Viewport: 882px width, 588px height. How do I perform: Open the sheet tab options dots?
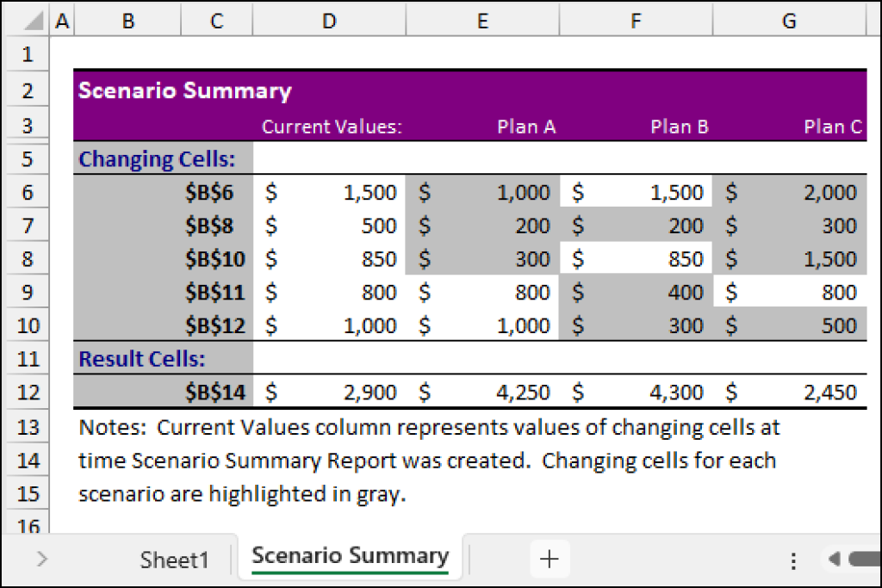[793, 560]
